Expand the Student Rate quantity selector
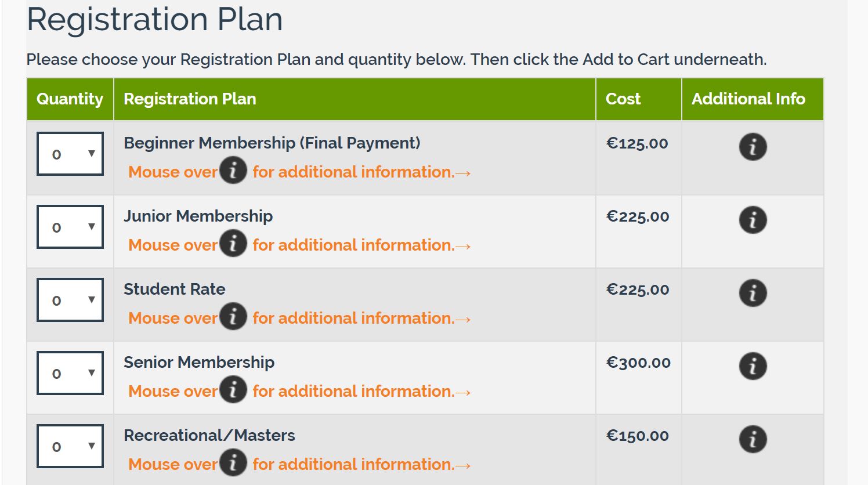This screenshot has height=485, width=868. coord(70,300)
